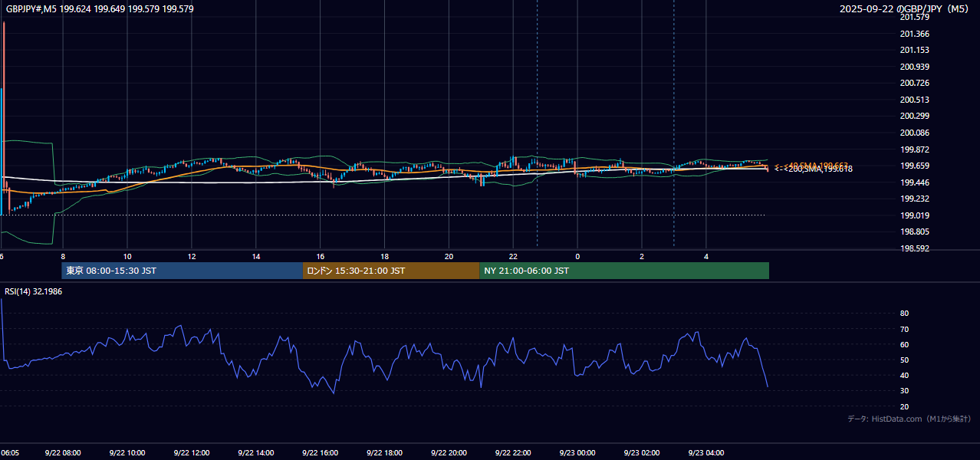980x460 pixels.
Task: Click price axis label 200.726
Action: coord(914,83)
